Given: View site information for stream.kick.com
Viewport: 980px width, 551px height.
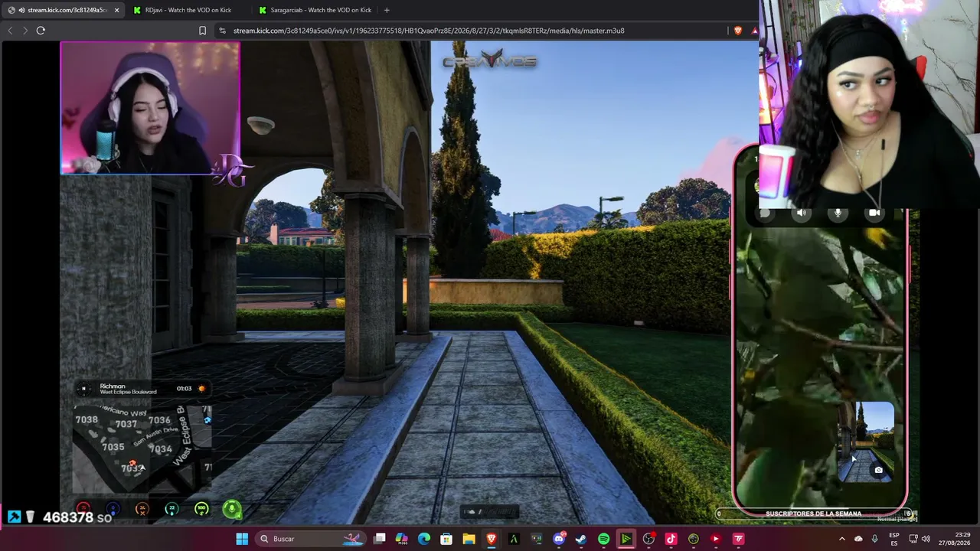Looking at the screenshot, I should pyautogui.click(x=222, y=31).
